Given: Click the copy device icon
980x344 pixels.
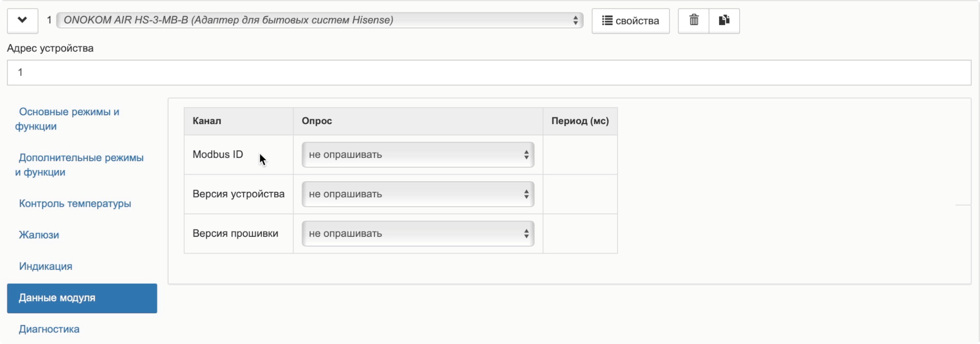Looking at the screenshot, I should click(x=724, y=21).
